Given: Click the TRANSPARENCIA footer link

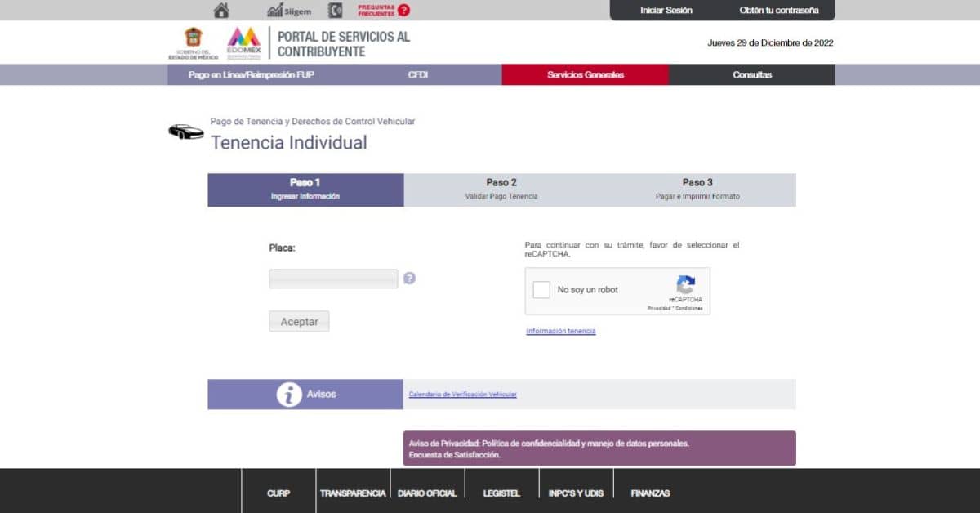Looking at the screenshot, I should point(353,493).
